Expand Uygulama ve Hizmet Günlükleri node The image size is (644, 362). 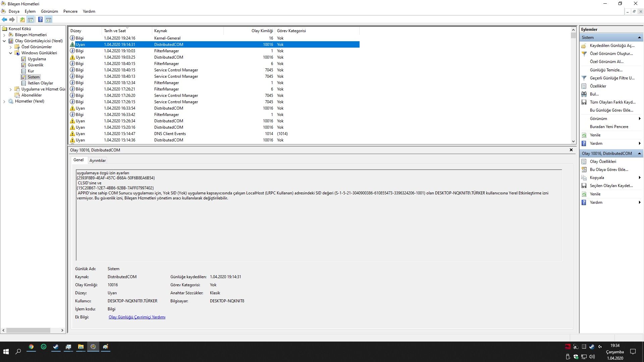[10, 89]
